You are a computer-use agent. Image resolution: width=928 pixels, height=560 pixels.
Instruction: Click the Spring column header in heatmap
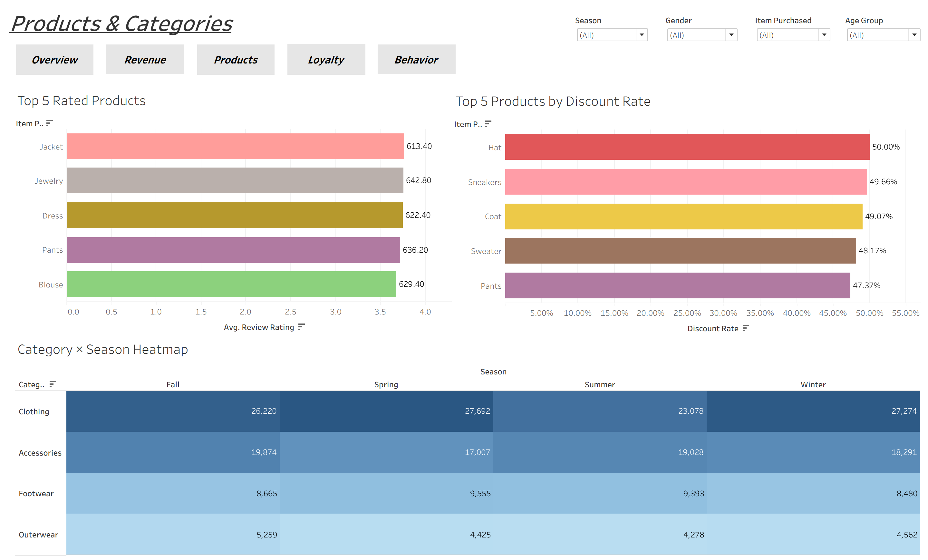[386, 384]
